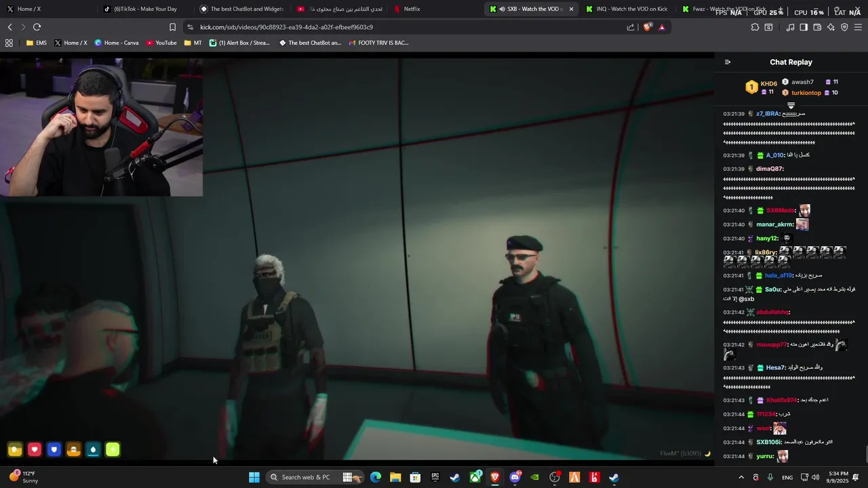Image resolution: width=868 pixels, height=488 pixels.
Task: Open the FOOTY TRIV IS BAC... bookmark
Action: point(378,43)
